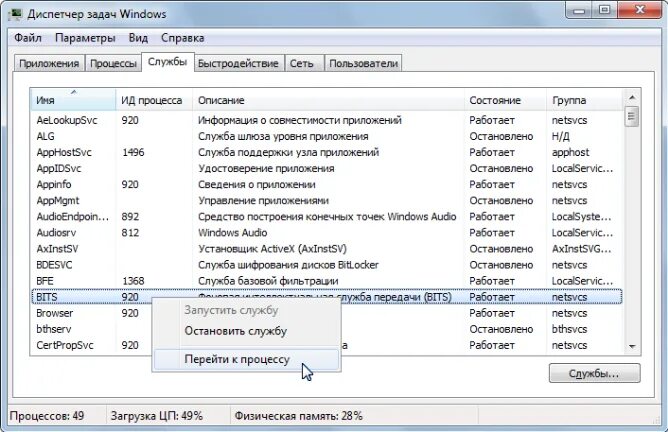Image resolution: width=668 pixels, height=432 pixels.
Task: Click the services list scrollbar thumb
Action: tap(631, 116)
